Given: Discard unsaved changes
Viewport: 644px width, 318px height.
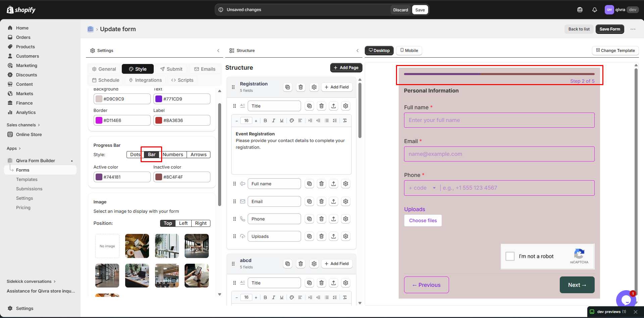Looking at the screenshot, I should click(x=401, y=10).
